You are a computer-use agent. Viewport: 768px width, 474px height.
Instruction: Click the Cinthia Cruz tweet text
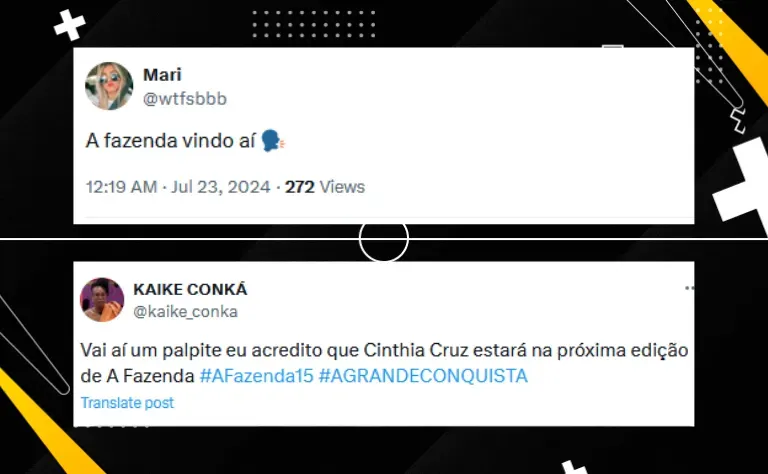tap(384, 363)
